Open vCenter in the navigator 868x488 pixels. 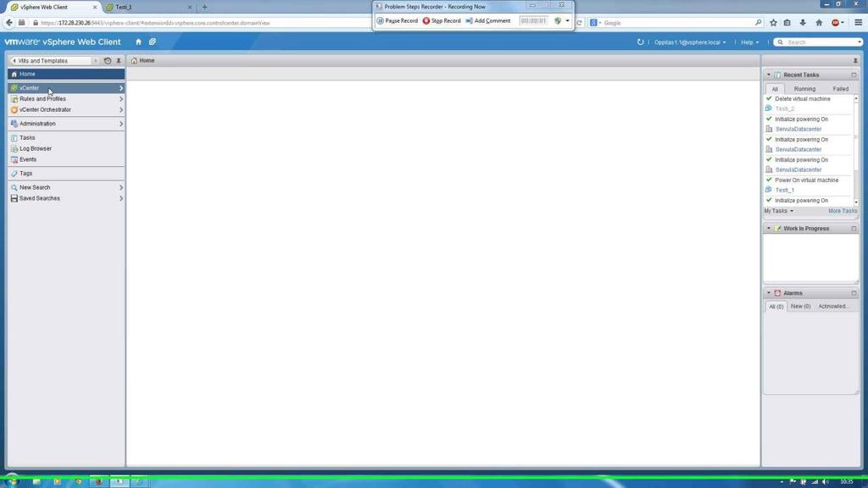tap(66, 88)
